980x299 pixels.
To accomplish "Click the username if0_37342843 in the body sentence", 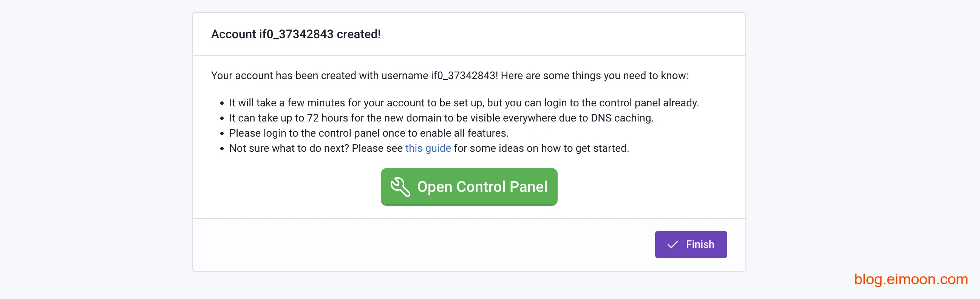I will [464, 75].
